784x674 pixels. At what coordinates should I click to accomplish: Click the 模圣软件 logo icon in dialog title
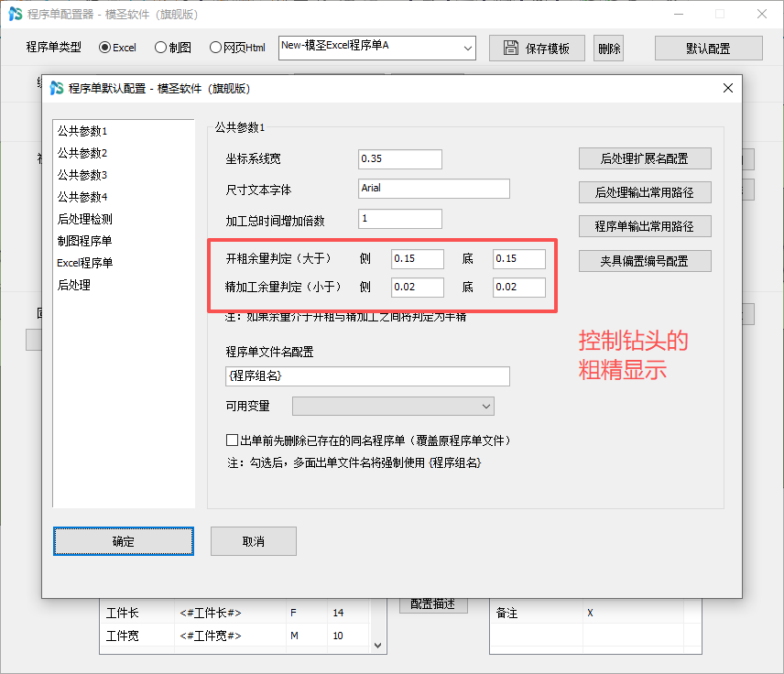(57, 88)
